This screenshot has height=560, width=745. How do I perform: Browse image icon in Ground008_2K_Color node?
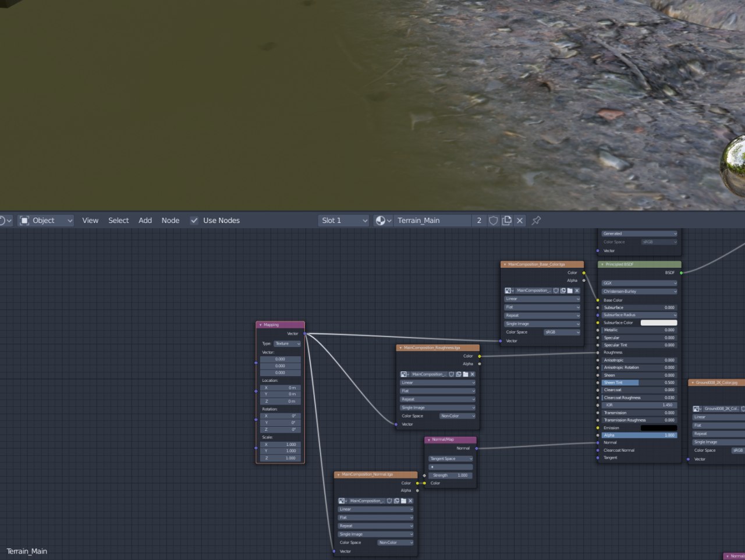tap(697, 409)
